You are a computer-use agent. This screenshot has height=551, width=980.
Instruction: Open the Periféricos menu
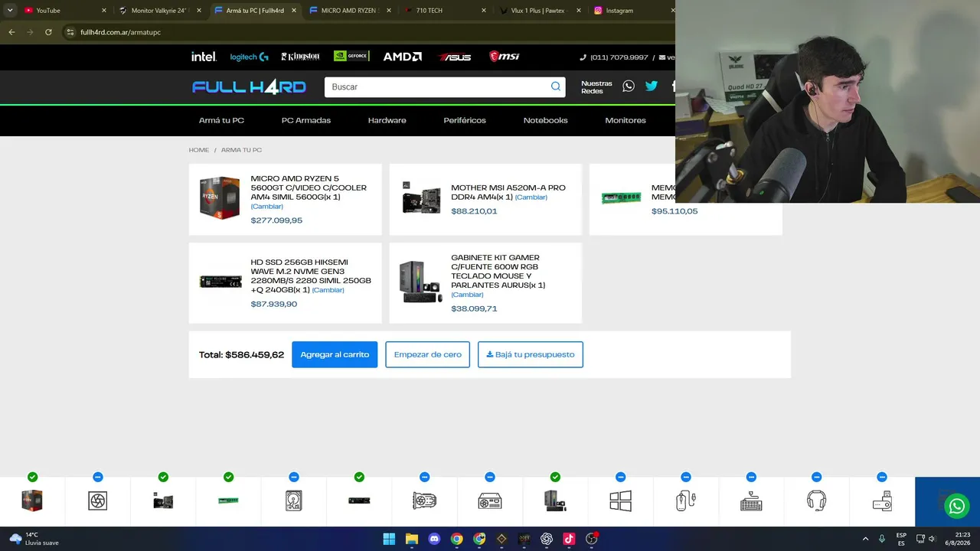(x=465, y=120)
